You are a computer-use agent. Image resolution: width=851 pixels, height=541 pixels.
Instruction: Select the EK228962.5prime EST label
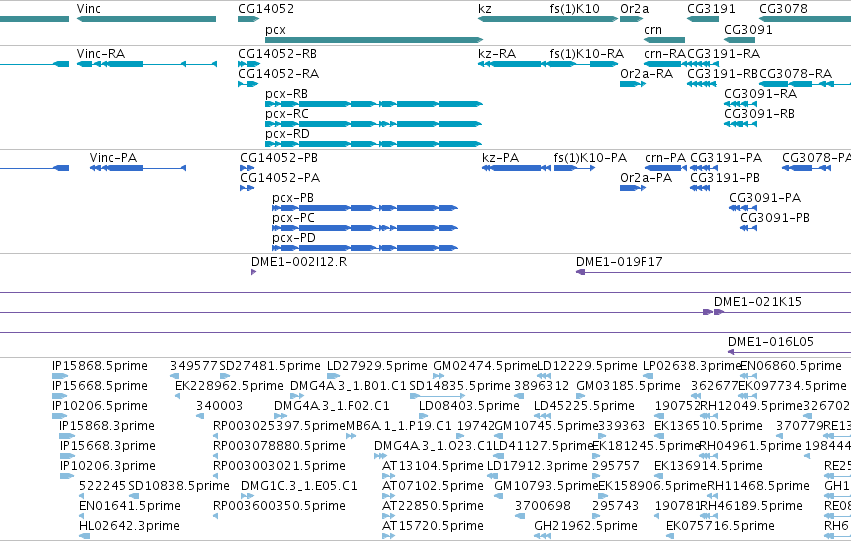tap(229, 386)
